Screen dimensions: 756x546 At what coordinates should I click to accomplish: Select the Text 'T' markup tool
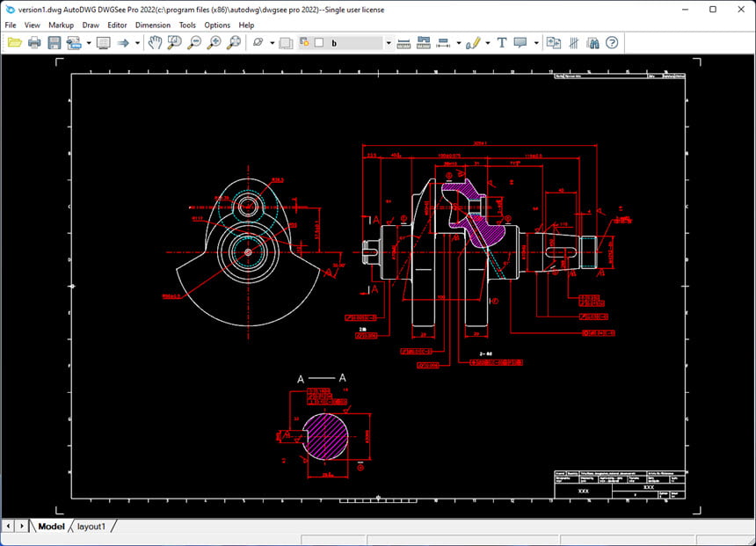coord(501,43)
